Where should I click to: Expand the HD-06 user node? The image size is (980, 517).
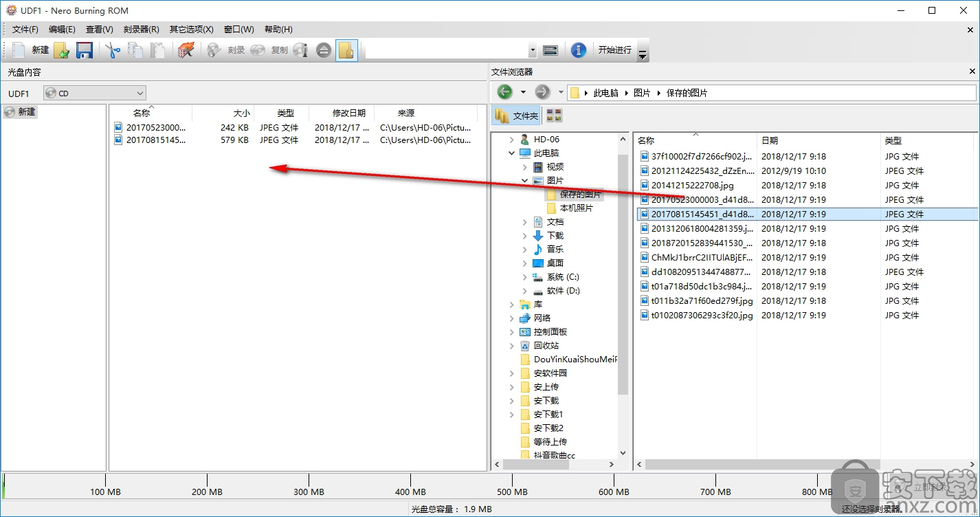click(x=511, y=139)
